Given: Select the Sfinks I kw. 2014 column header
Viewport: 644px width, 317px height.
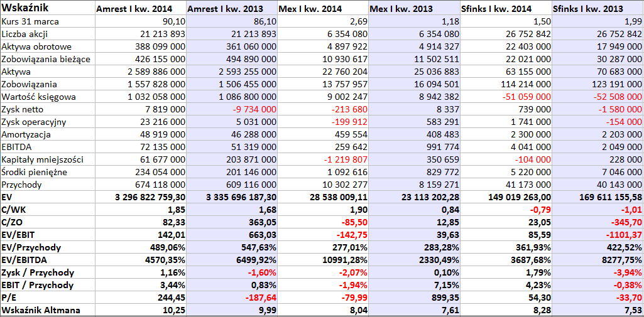Looking at the screenshot, I should pos(506,8).
